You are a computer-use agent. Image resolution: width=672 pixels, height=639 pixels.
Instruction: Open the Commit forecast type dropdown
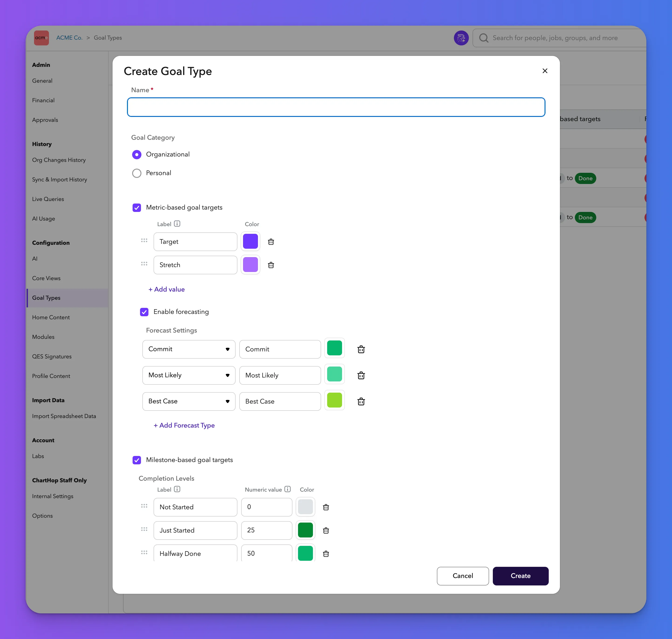click(189, 349)
